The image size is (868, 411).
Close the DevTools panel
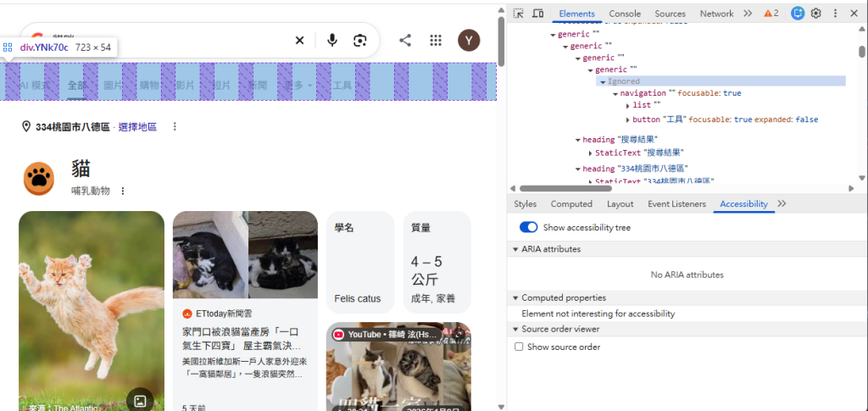(854, 14)
